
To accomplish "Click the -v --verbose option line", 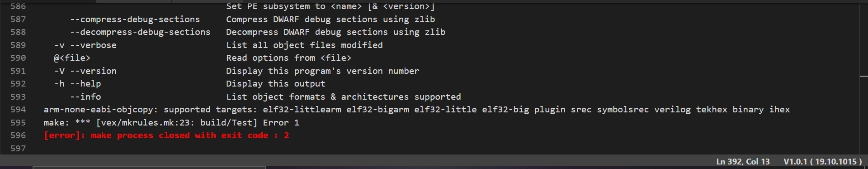I will pyautogui.click(x=85, y=45).
